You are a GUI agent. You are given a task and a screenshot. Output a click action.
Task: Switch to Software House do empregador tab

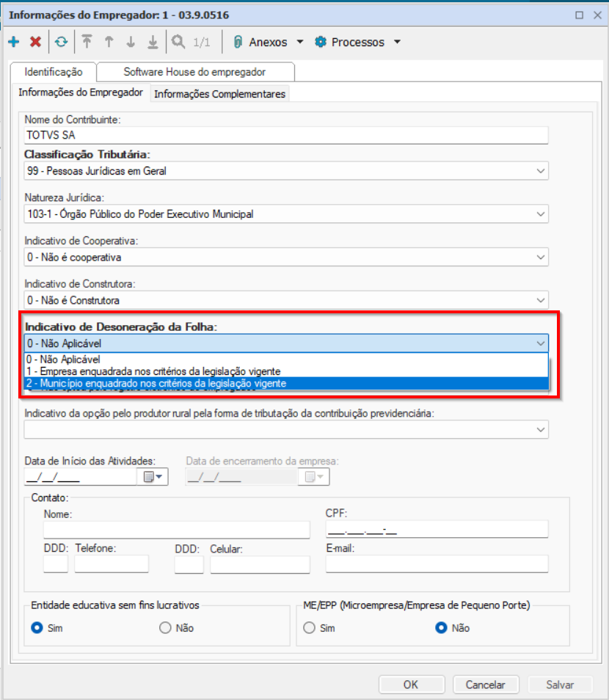coord(194,72)
